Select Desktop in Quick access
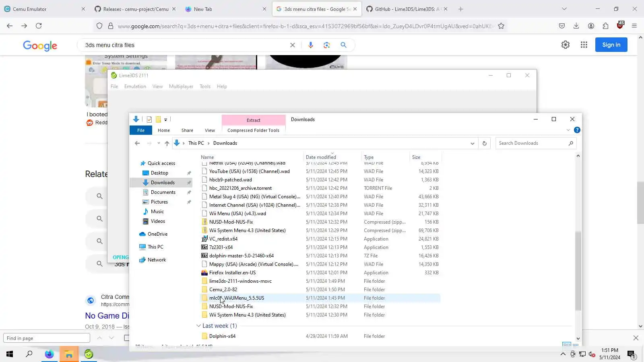Viewport: 644px width, 362px height. [x=160, y=173]
